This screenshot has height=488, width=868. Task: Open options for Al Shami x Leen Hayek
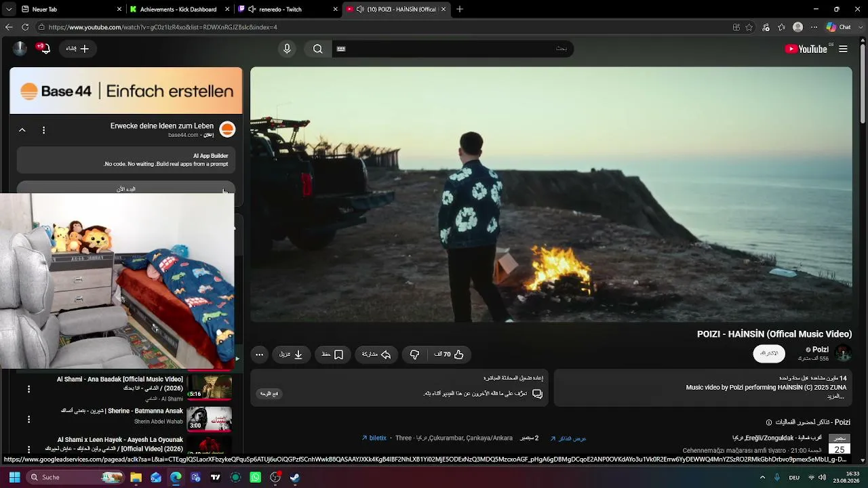click(28, 449)
